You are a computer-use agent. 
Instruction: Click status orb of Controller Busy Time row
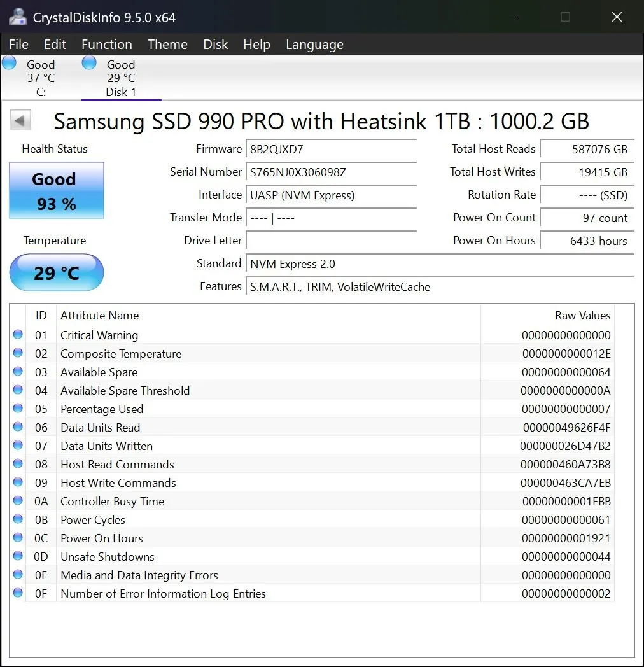coord(18,501)
